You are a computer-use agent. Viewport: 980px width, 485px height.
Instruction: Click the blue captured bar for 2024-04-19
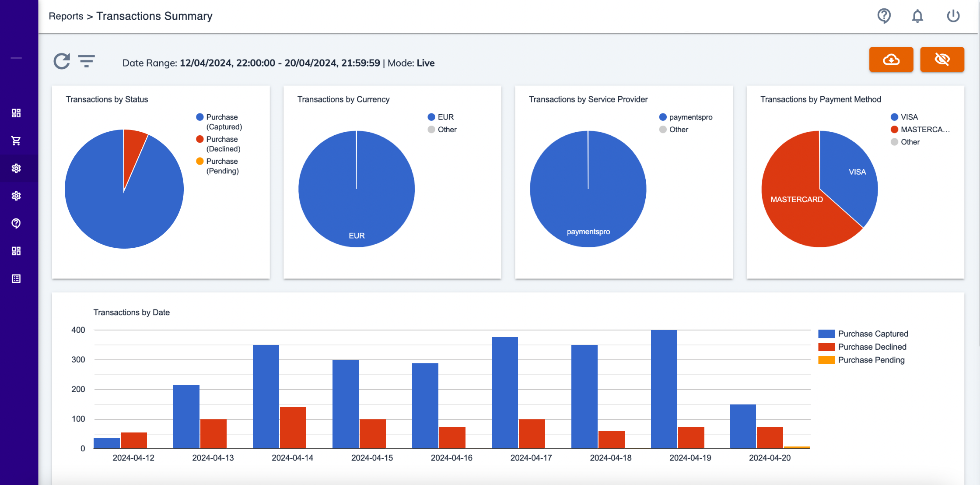pyautogui.click(x=664, y=389)
